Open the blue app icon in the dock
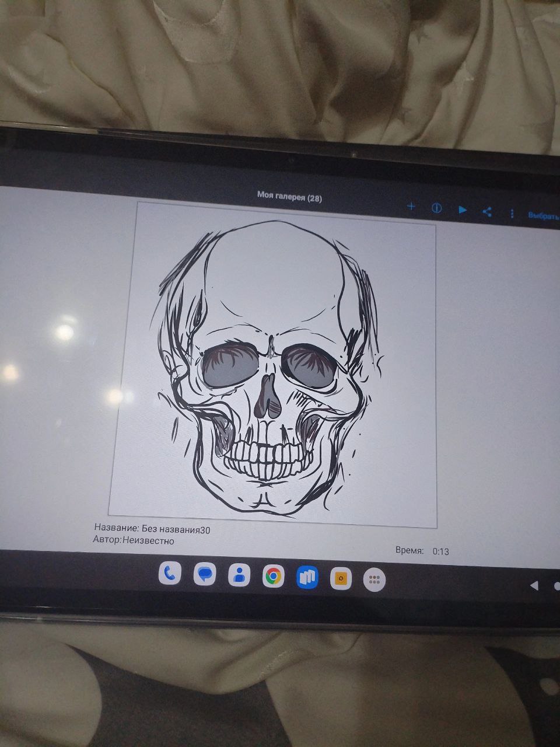 pos(307,578)
